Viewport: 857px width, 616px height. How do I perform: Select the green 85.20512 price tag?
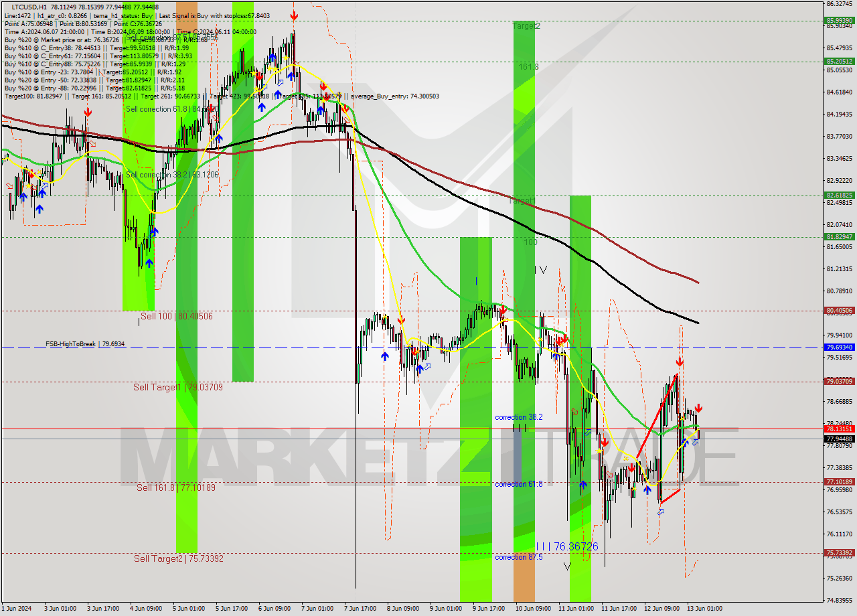coord(839,62)
